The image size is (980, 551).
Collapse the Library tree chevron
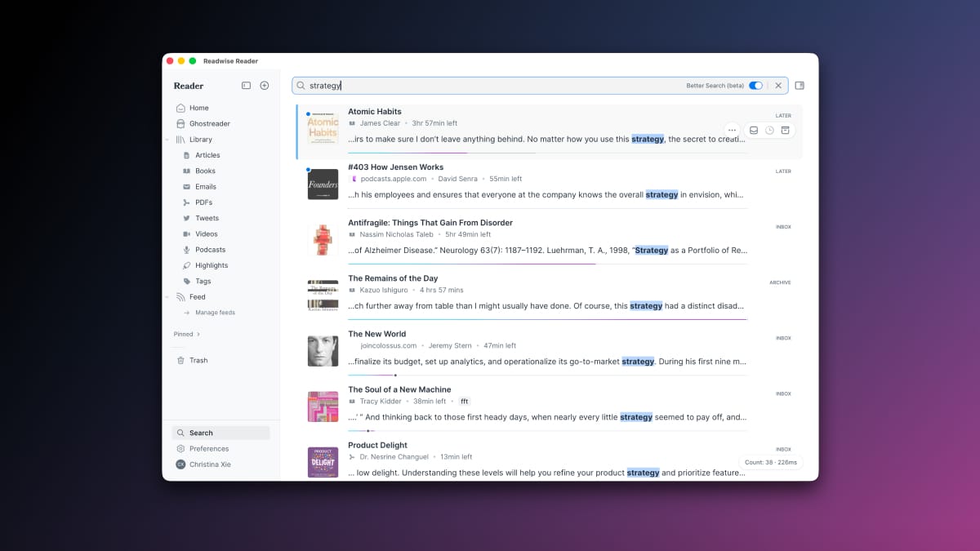tap(167, 140)
